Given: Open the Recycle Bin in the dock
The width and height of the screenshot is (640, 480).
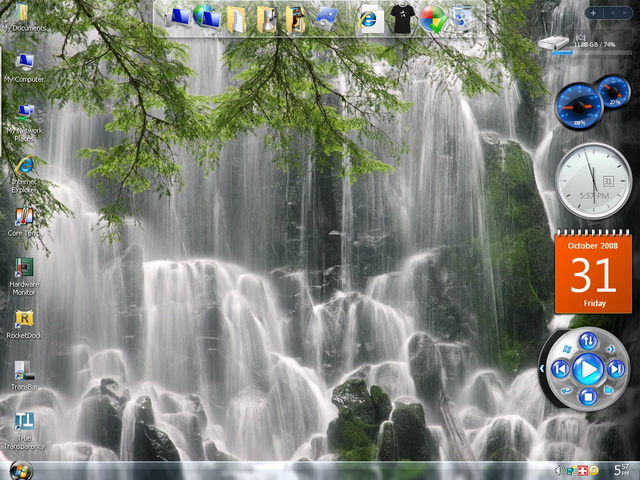Looking at the screenshot, I should tap(463, 18).
